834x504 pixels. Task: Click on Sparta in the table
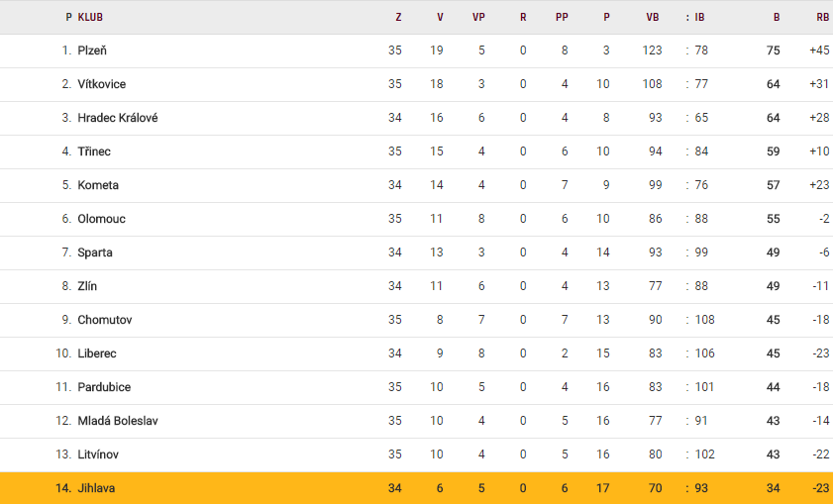click(95, 252)
